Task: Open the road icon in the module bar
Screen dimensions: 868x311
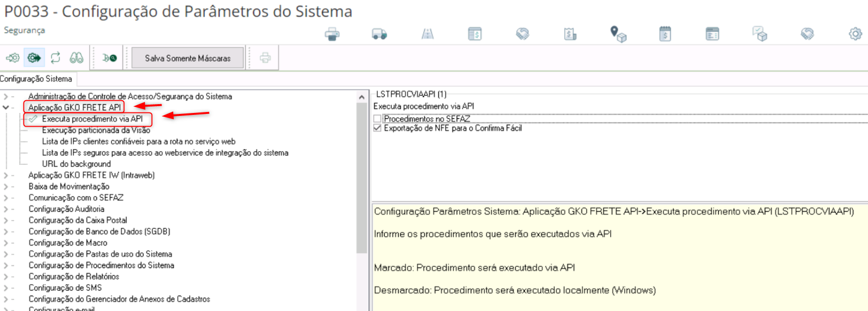Action: click(x=428, y=34)
